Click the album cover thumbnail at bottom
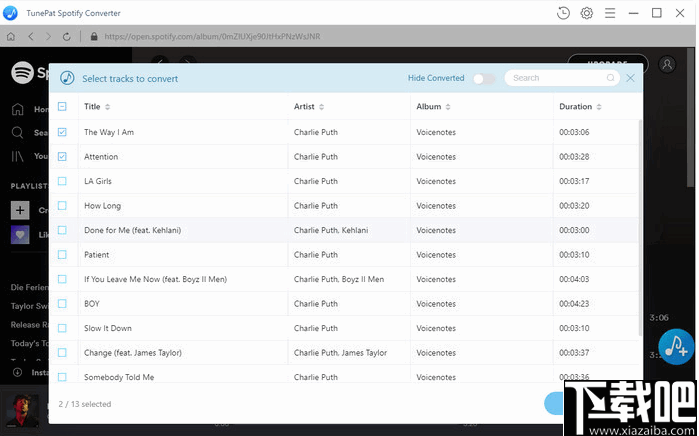 pos(22,411)
